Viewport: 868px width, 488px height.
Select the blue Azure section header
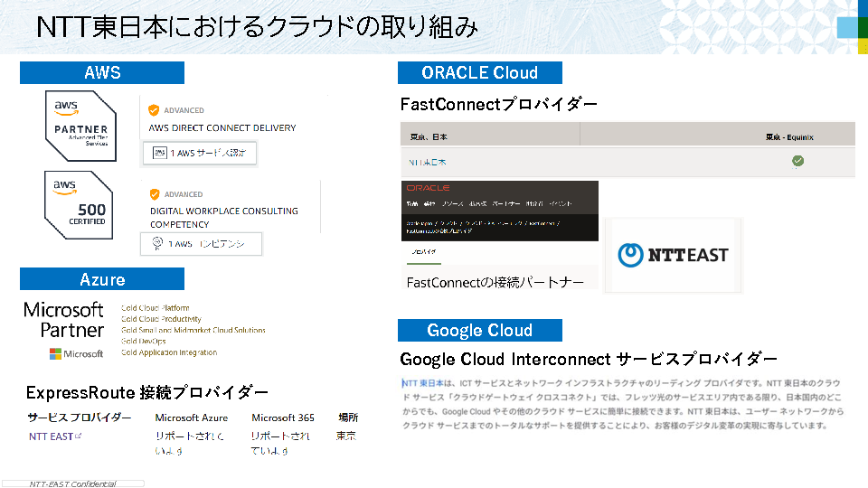click(x=102, y=279)
